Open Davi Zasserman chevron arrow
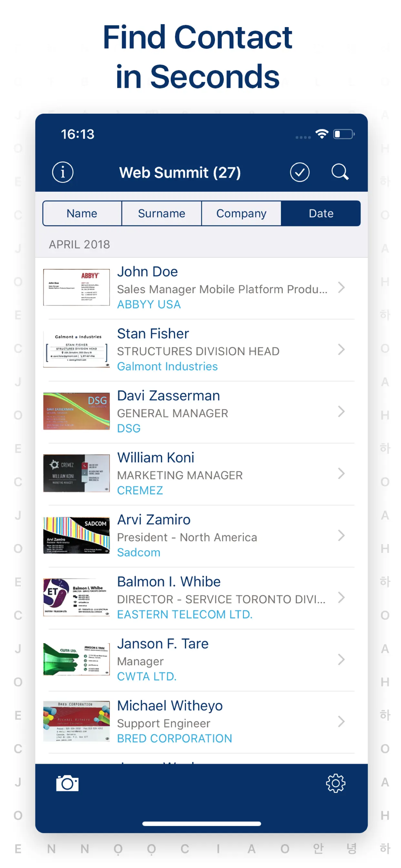The width and height of the screenshot is (401, 868). [x=341, y=411]
